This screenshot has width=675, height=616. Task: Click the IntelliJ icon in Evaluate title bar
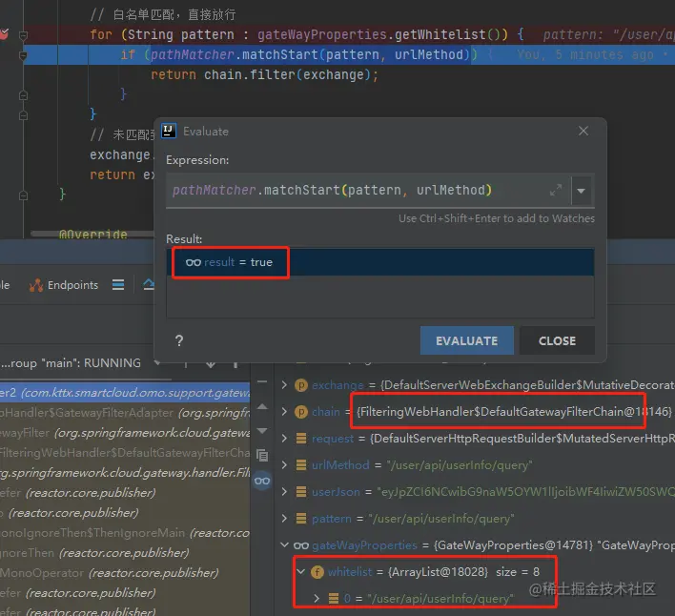pyautogui.click(x=169, y=131)
